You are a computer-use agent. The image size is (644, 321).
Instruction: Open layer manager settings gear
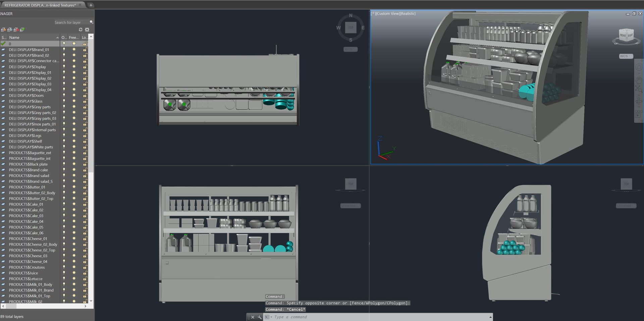87,30
